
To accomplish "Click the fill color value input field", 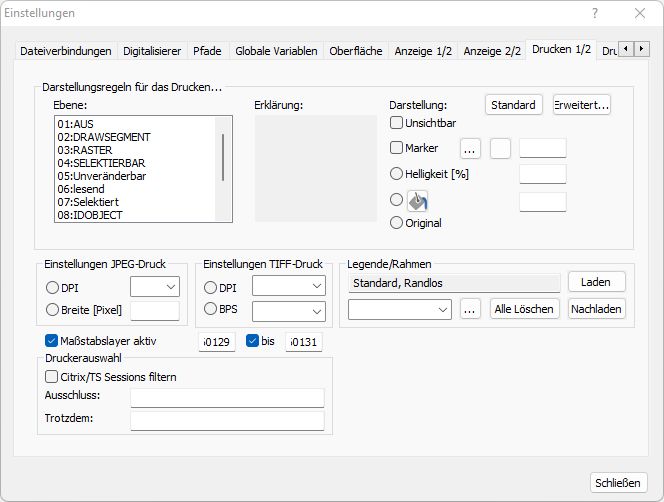I will [543, 202].
